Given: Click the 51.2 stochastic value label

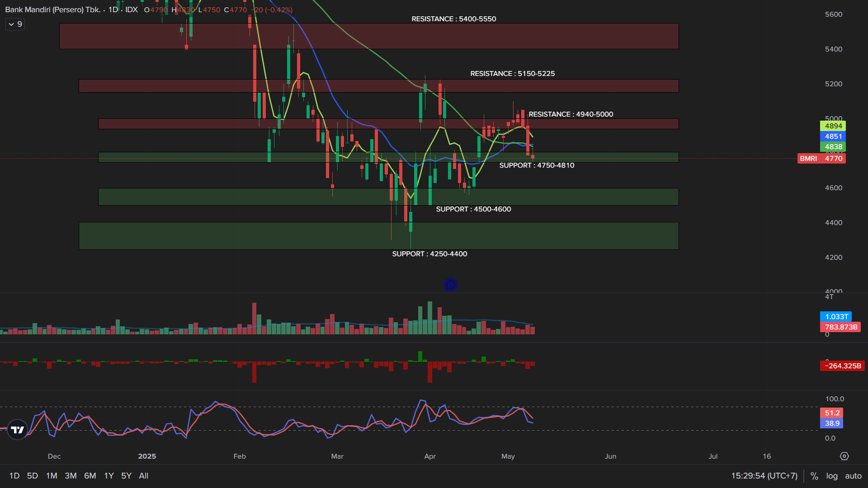Looking at the screenshot, I should pyautogui.click(x=832, y=413).
